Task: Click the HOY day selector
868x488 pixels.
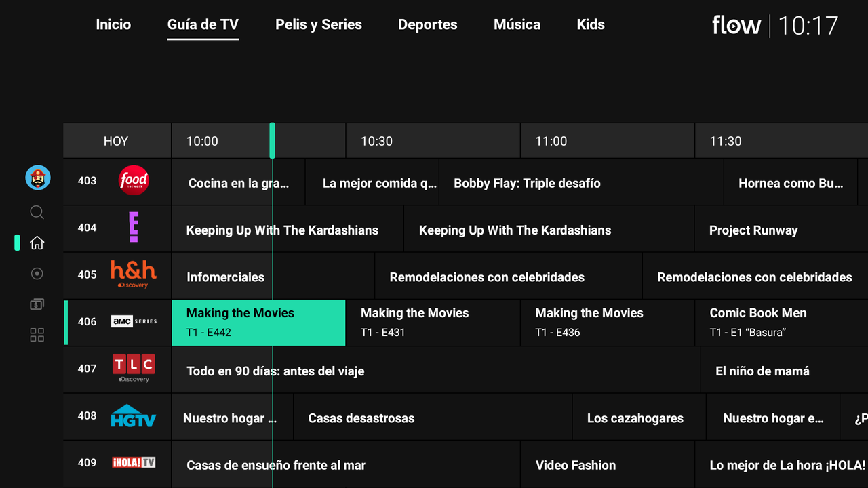Action: 116,141
